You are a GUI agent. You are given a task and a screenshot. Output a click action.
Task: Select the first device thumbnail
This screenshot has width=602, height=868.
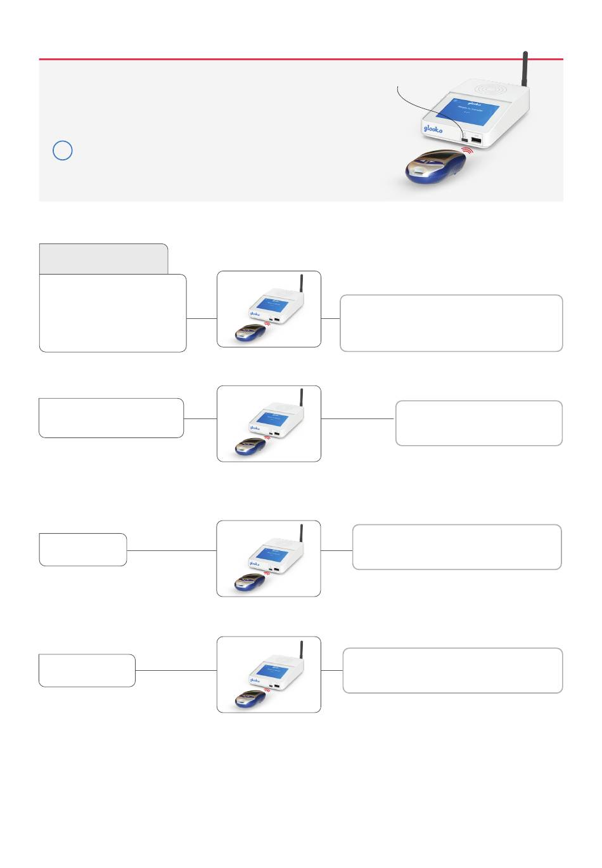[269, 309]
